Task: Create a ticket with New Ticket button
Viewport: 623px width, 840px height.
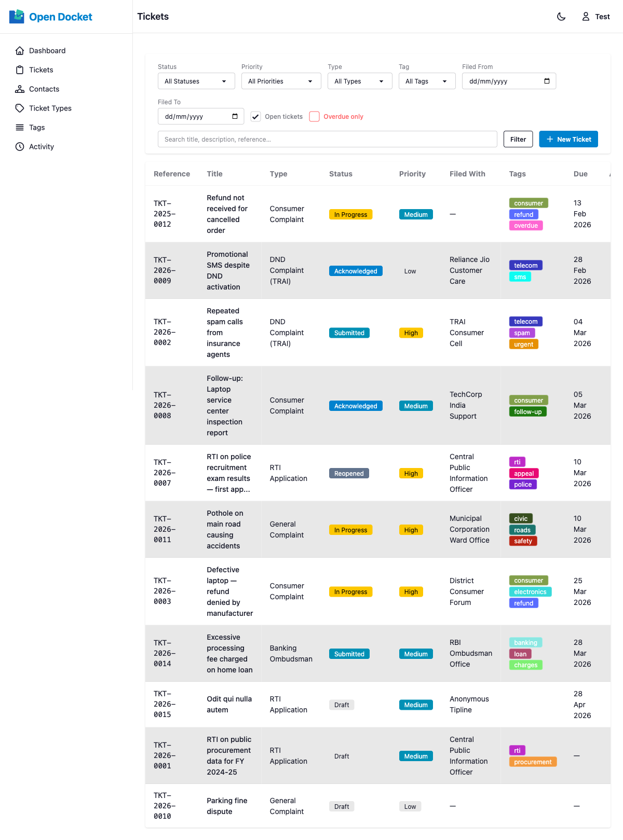Action: point(568,139)
